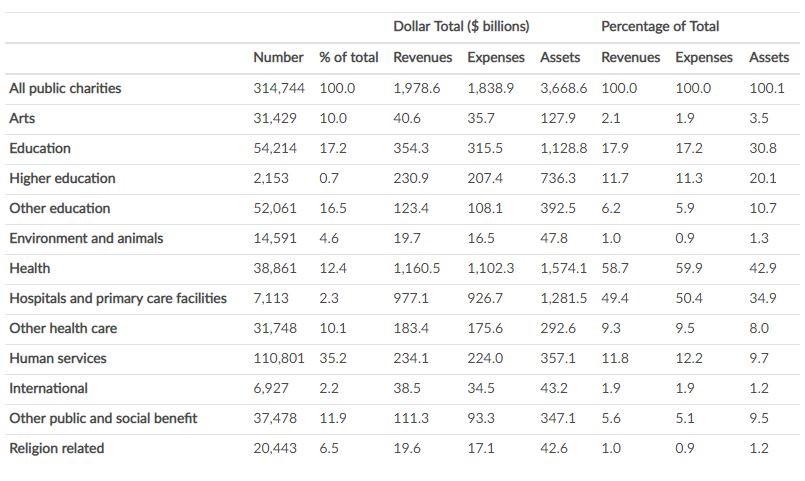805x481 pixels.
Task: Select the 'International' row label
Action: coord(48,388)
